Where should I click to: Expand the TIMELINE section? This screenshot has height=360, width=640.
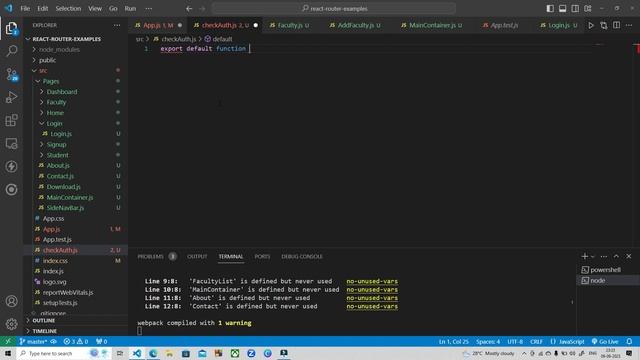[x=44, y=331]
